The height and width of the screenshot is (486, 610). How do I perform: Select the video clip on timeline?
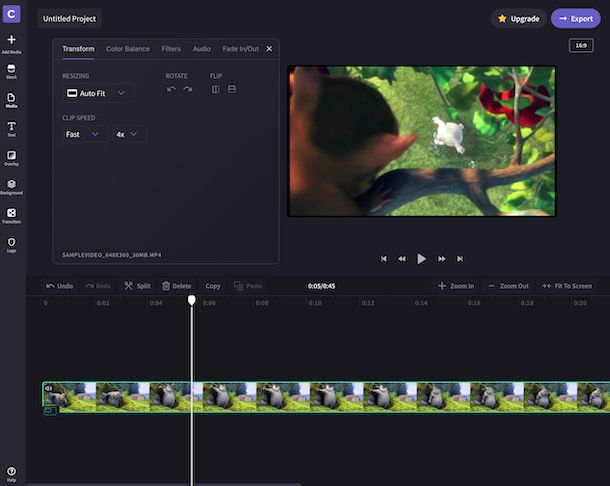(326, 397)
